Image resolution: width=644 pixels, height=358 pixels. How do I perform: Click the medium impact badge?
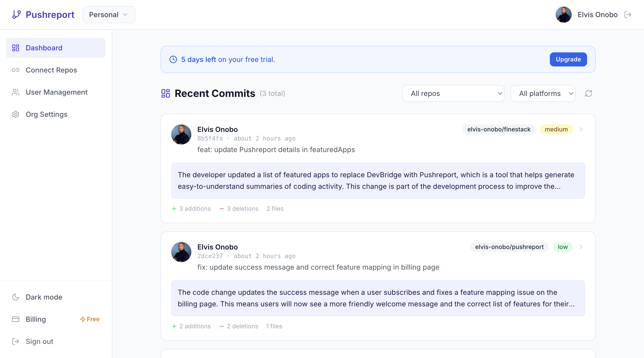point(556,129)
